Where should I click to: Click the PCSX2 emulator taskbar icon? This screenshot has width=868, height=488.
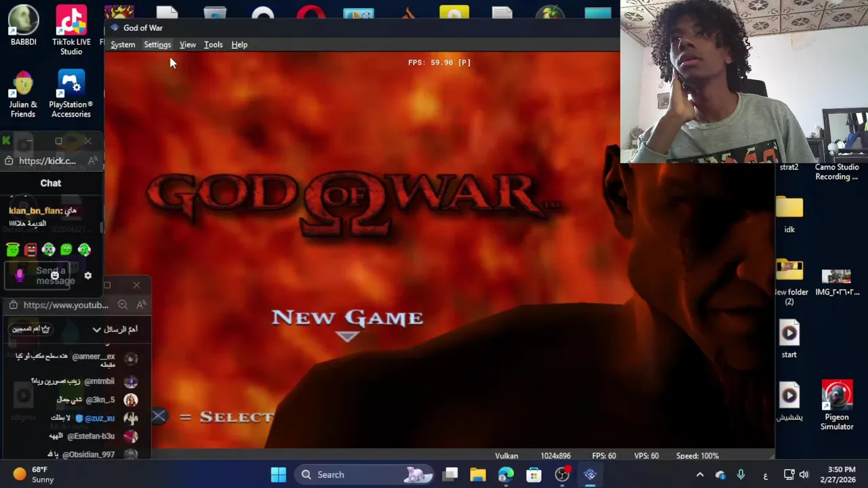point(590,474)
